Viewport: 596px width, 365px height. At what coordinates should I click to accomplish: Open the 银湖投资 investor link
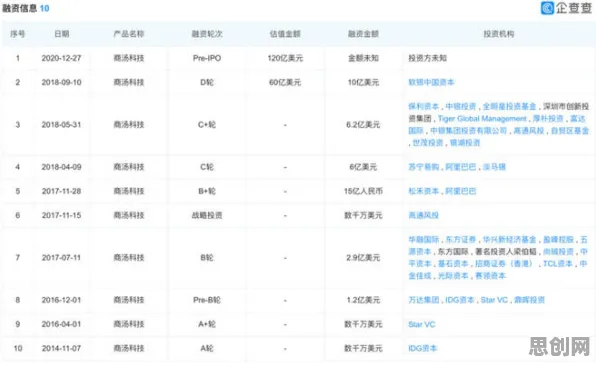point(465,143)
